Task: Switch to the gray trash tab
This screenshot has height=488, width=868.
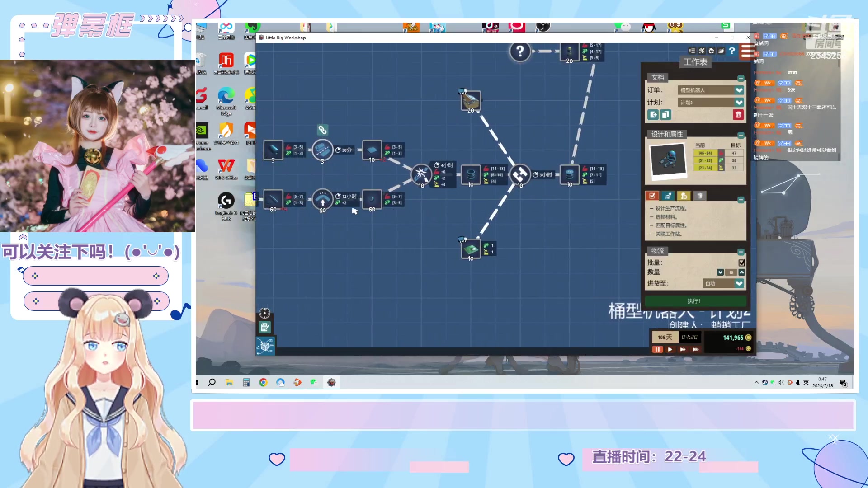Action: 700,196
